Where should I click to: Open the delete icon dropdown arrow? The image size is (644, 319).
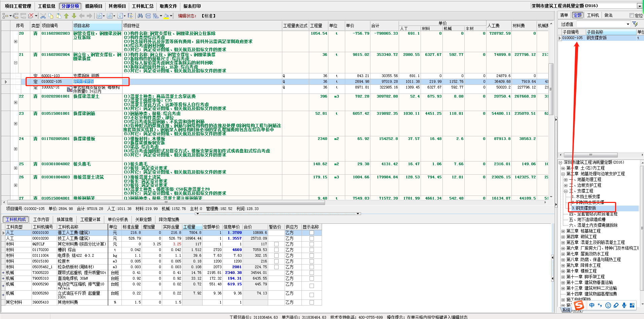(x=36, y=16)
